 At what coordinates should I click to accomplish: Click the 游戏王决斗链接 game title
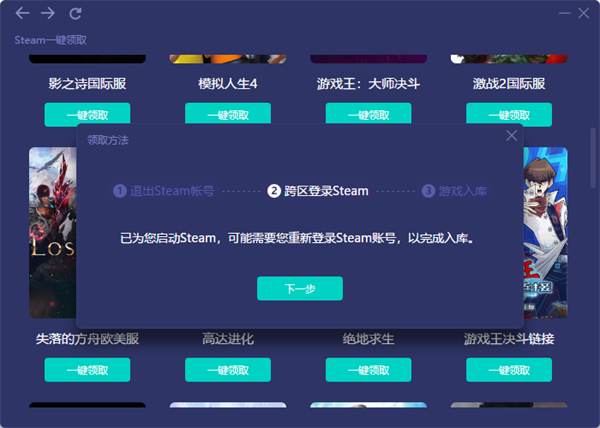(509, 338)
